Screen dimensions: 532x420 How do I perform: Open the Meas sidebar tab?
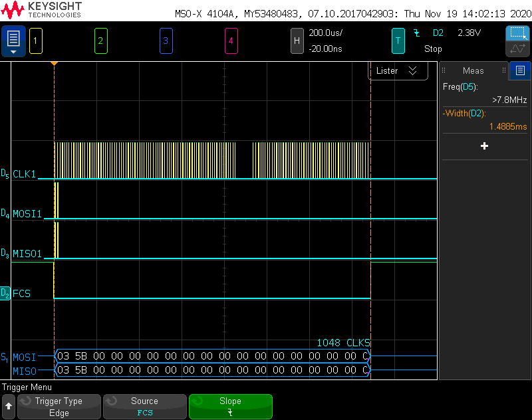pyautogui.click(x=473, y=70)
